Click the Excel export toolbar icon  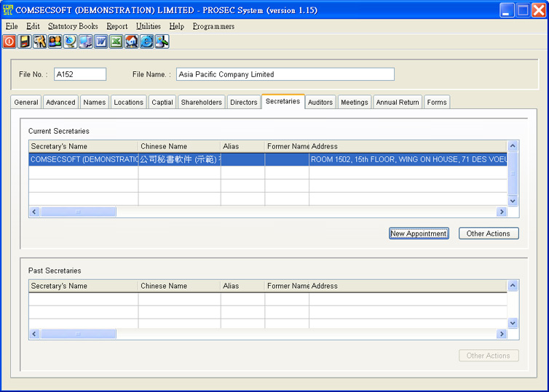[x=116, y=42]
